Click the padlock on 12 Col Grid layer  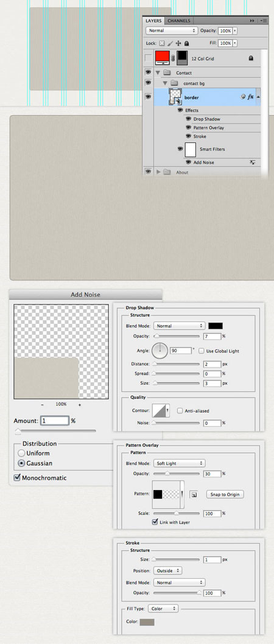click(251, 58)
